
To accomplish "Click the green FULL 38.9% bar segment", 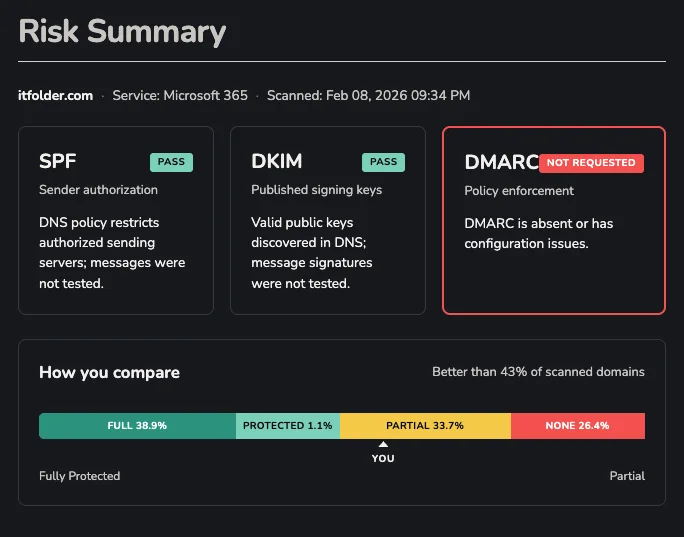I will coord(137,426).
